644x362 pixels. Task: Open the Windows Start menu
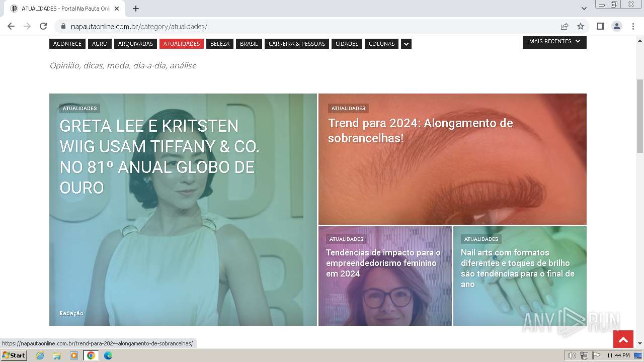14,355
